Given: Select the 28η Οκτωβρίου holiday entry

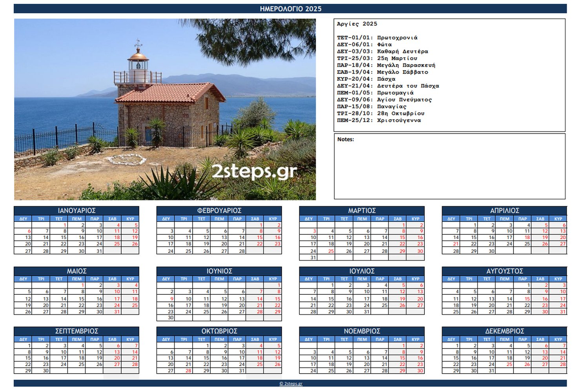Looking at the screenshot, I should (381, 113).
